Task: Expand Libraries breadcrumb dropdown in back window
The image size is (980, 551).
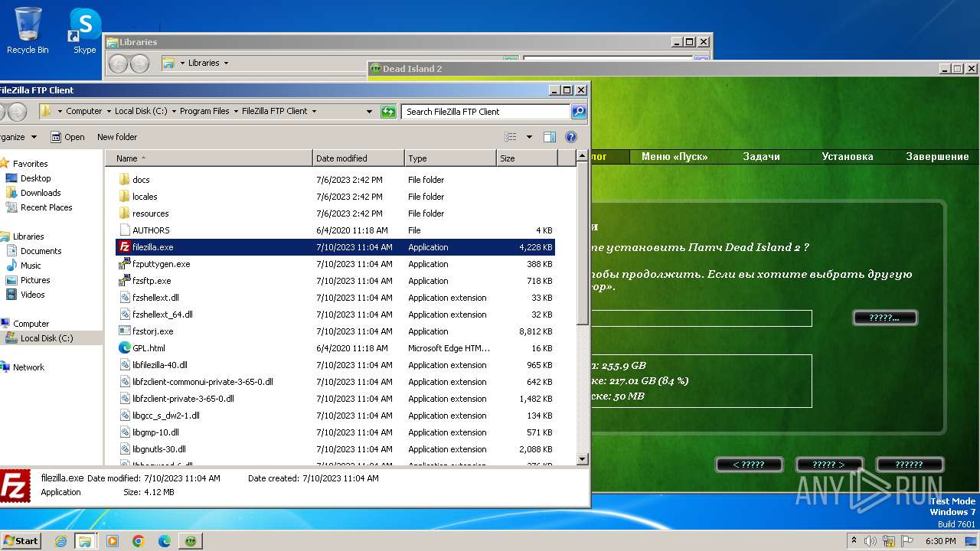Action: [x=226, y=63]
